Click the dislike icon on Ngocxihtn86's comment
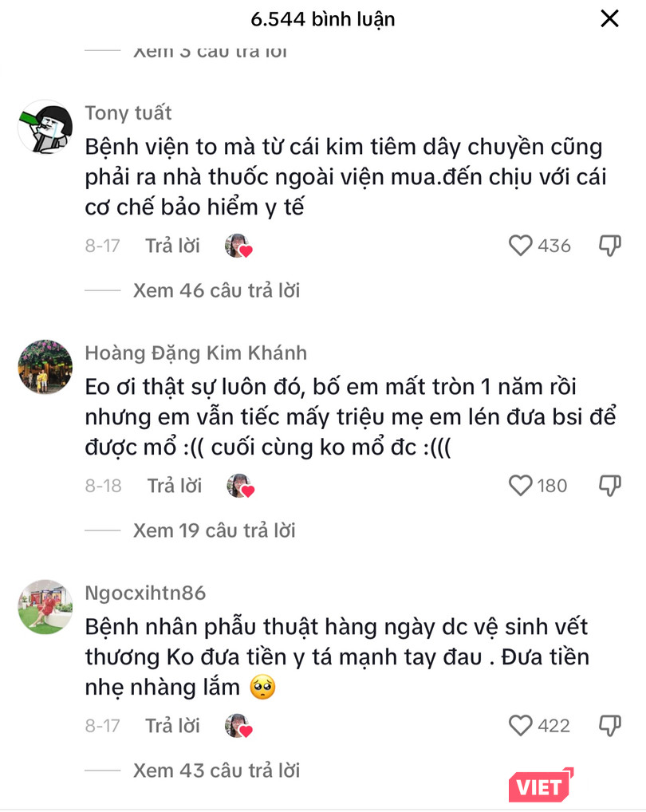 point(609,726)
